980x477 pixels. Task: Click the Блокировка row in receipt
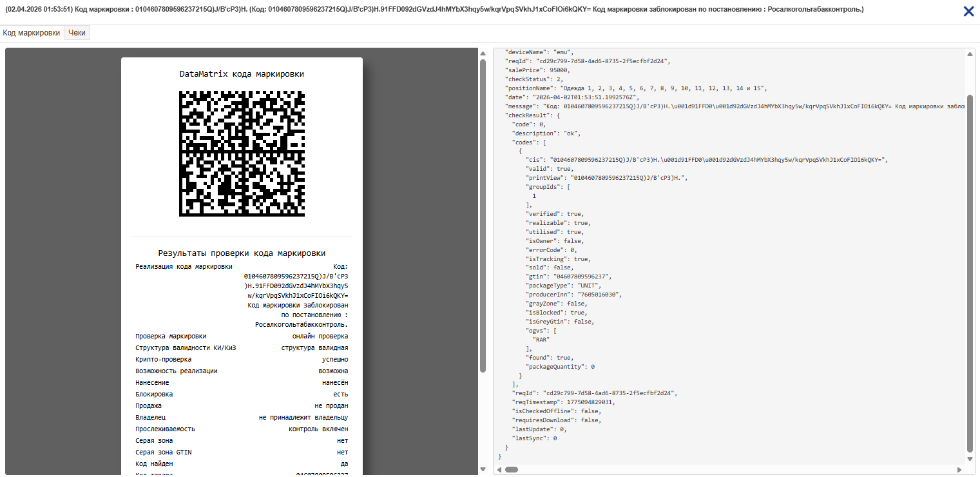click(242, 394)
